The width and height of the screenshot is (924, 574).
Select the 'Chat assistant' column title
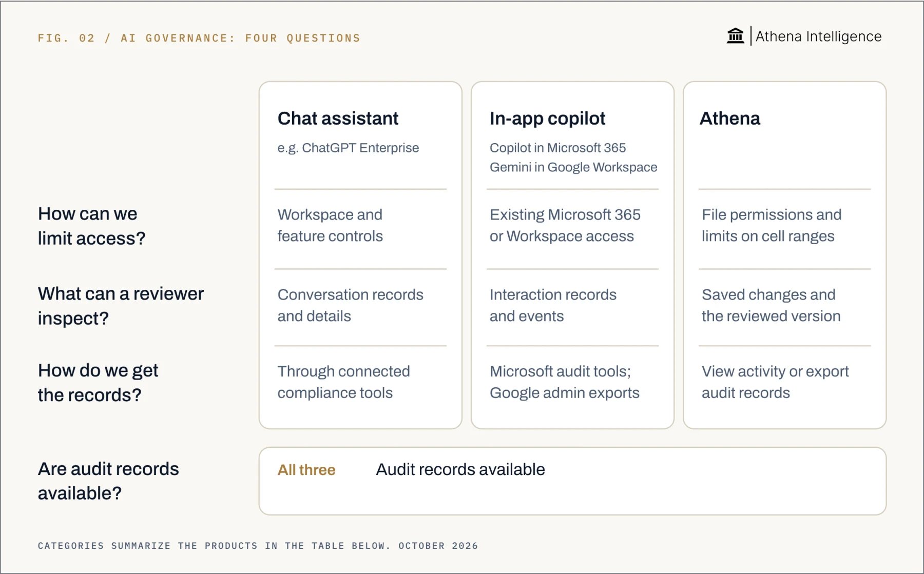pyautogui.click(x=338, y=118)
